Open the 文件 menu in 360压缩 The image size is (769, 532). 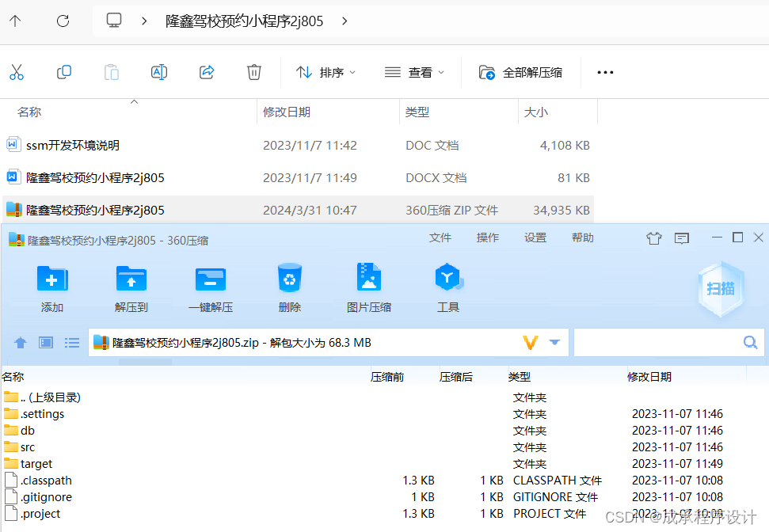point(440,237)
